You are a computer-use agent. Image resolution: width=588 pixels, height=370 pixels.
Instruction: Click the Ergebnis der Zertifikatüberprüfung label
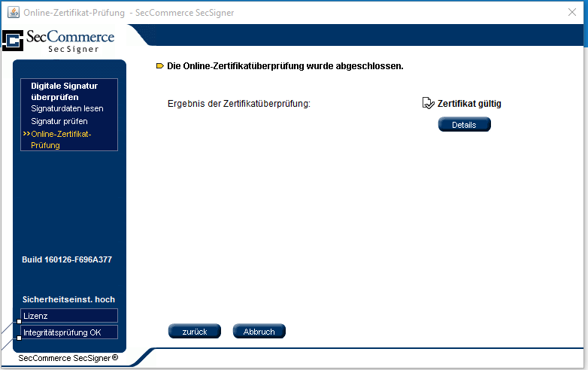pos(239,104)
